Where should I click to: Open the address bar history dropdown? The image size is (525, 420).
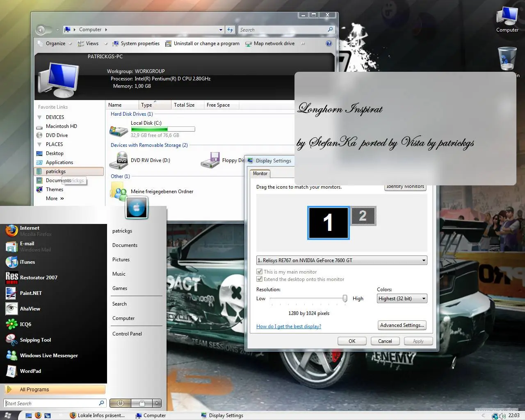point(221,30)
